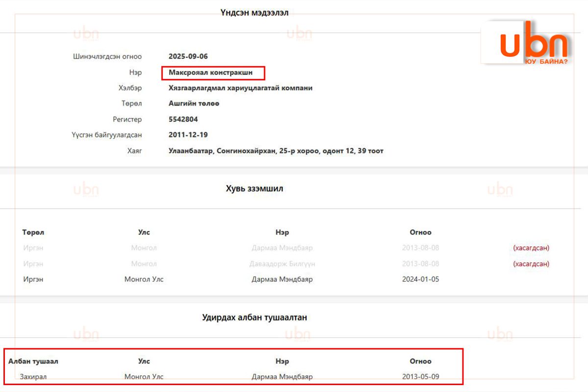The height and width of the screenshot is (392, 588).
Task: Click the Захирал position cell
Action: click(x=33, y=377)
